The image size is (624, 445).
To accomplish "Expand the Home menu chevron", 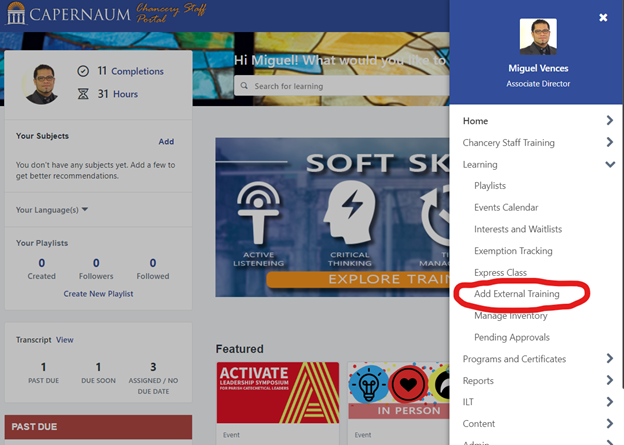I will tap(609, 121).
